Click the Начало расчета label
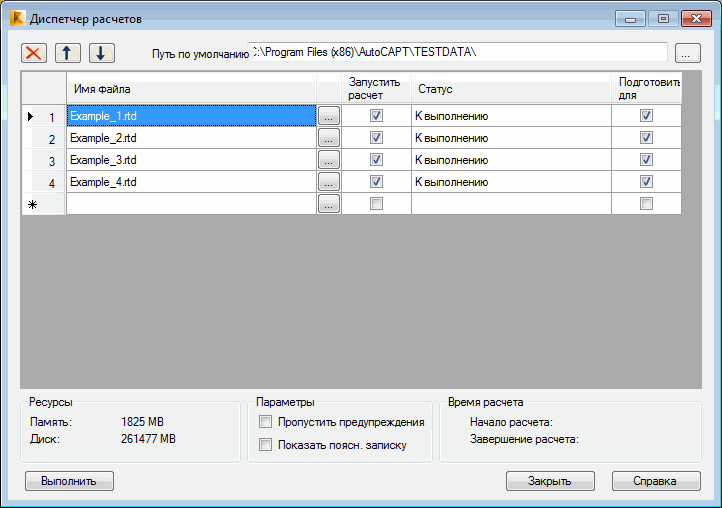The height and width of the screenshot is (508, 722). (511, 422)
